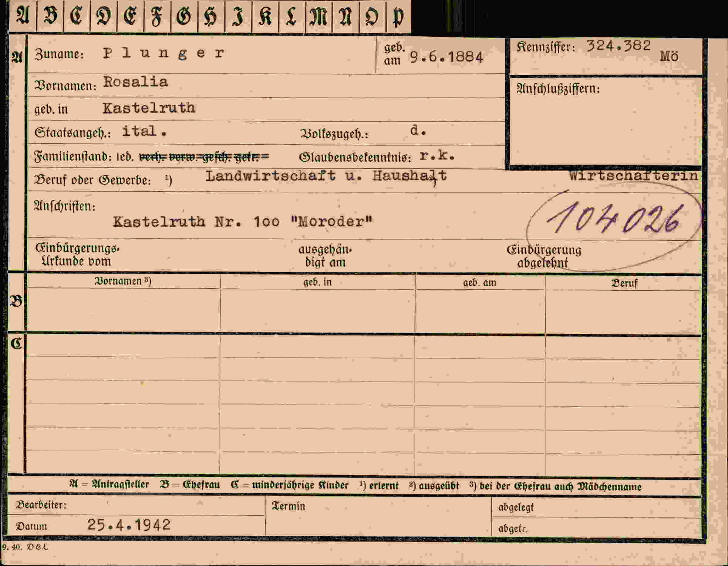The height and width of the screenshot is (566, 728).
Task: Select the index tab letter O
Action: 372,16
